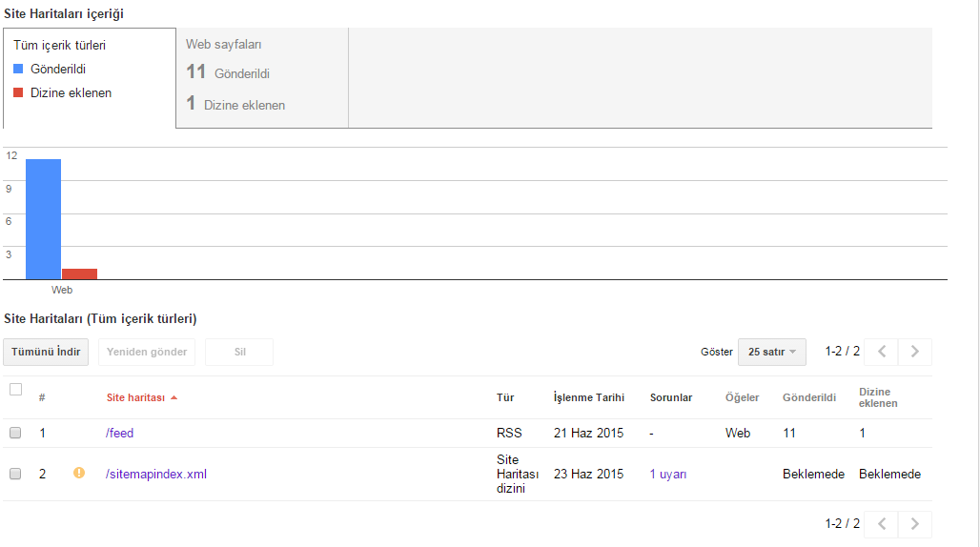Click the bottom next page arrow
The width and height of the screenshot is (980, 547).
coord(915,524)
